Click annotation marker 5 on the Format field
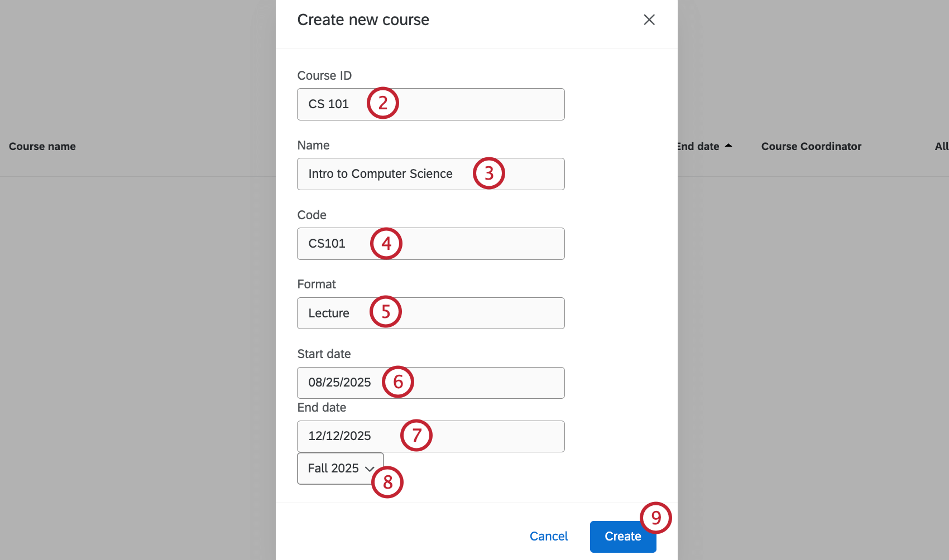Screen dimensions: 949x560 pyautogui.click(x=386, y=312)
